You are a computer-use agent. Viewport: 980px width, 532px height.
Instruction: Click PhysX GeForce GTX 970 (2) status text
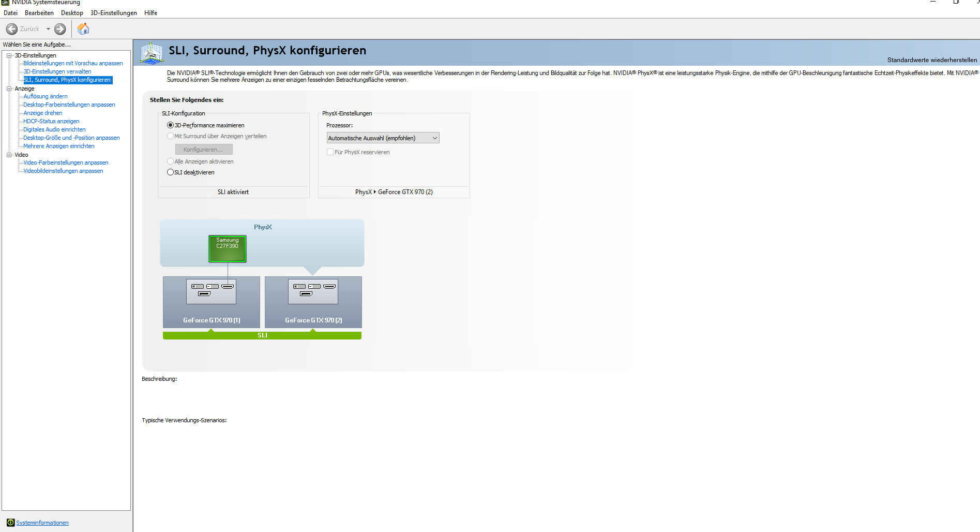[x=394, y=192]
